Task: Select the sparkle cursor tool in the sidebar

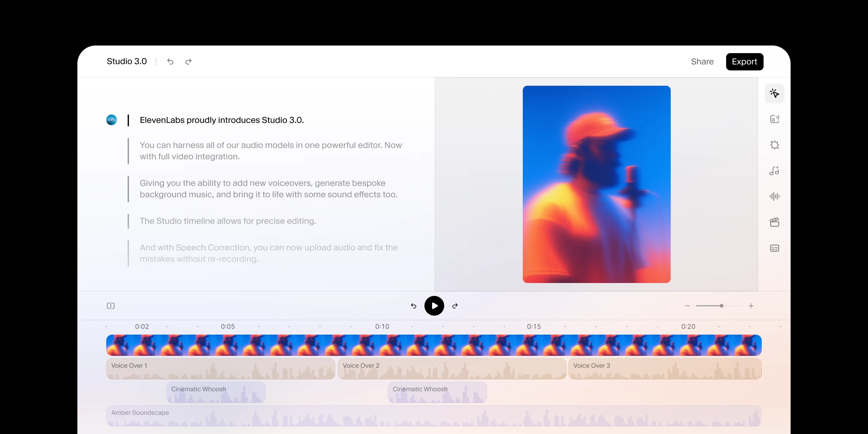Action: click(774, 93)
